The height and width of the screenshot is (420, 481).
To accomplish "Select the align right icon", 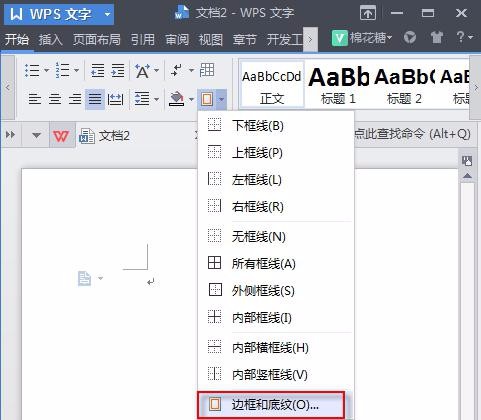I will pos(75,99).
